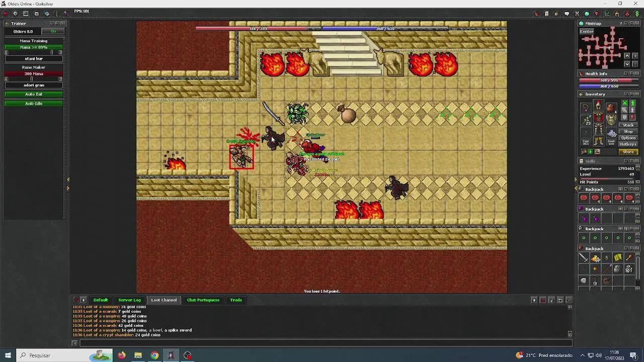This screenshot has width=644, height=362.
Task: Select the Loot Channel tab
Action: click(x=164, y=300)
